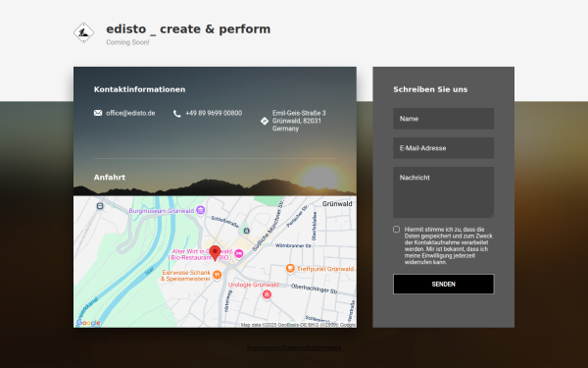Open the Impressum/Datenschutzhinweis link

294,347
